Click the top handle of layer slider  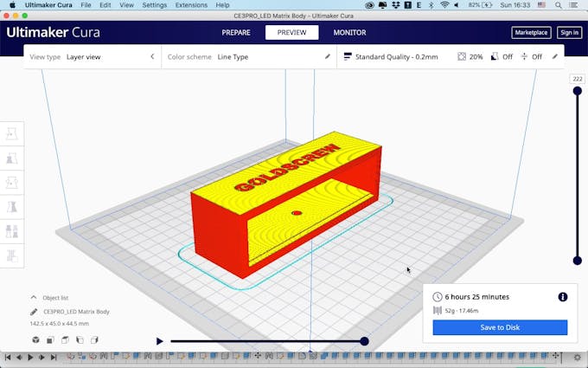tap(578, 91)
